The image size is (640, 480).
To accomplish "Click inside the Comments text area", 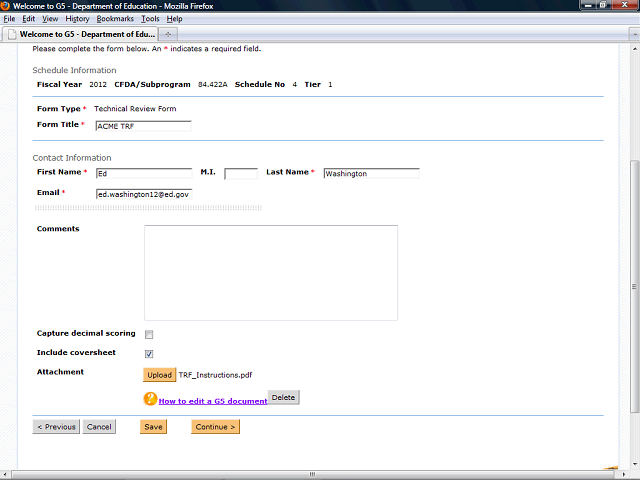I will pyautogui.click(x=271, y=273).
